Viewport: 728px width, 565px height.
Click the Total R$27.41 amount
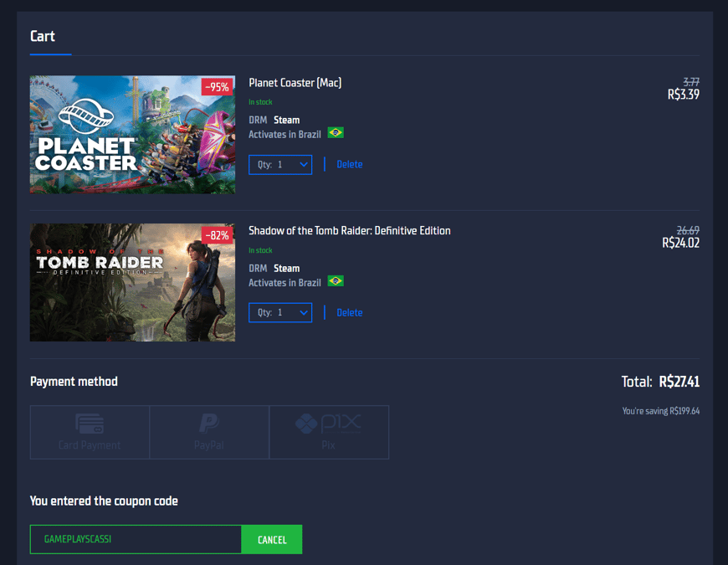[679, 382]
